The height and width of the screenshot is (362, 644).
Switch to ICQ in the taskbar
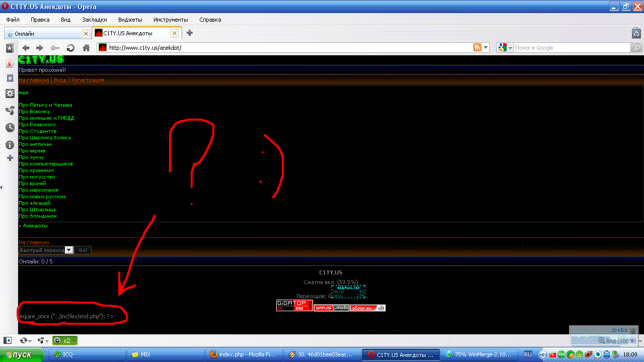click(x=88, y=354)
